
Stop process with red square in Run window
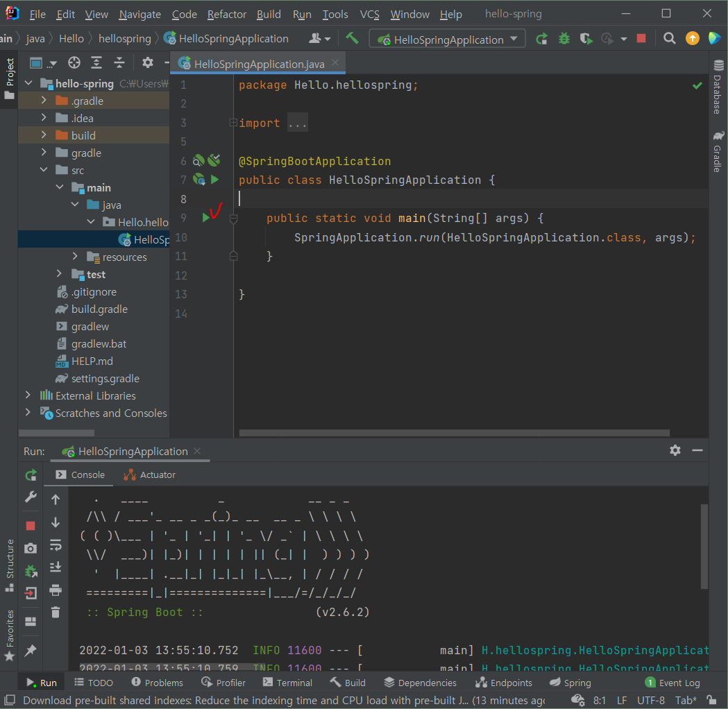[x=31, y=526]
